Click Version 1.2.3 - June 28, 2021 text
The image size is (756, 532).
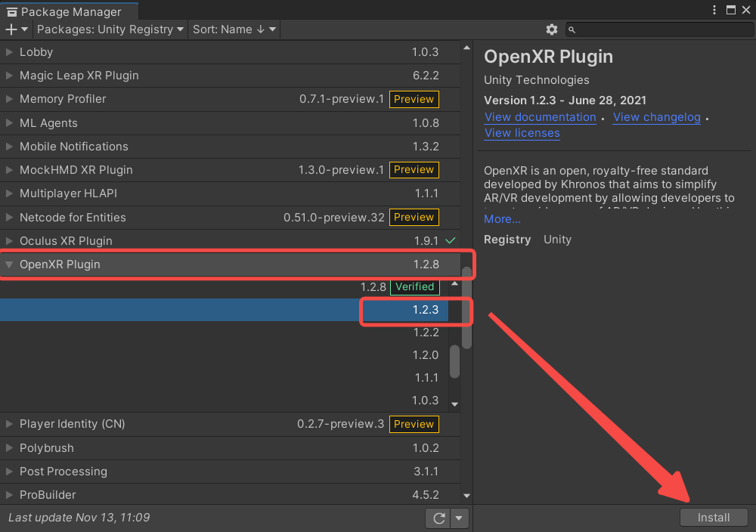pyautogui.click(x=565, y=101)
